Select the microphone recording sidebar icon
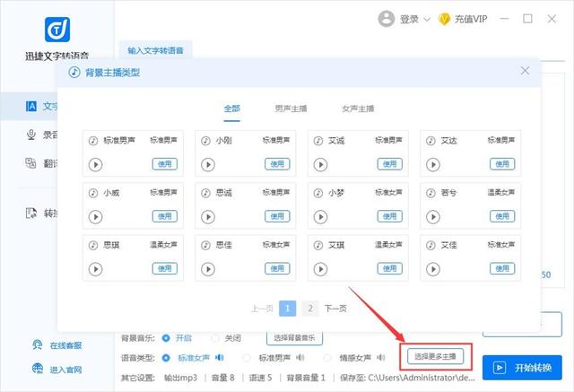 (31, 135)
